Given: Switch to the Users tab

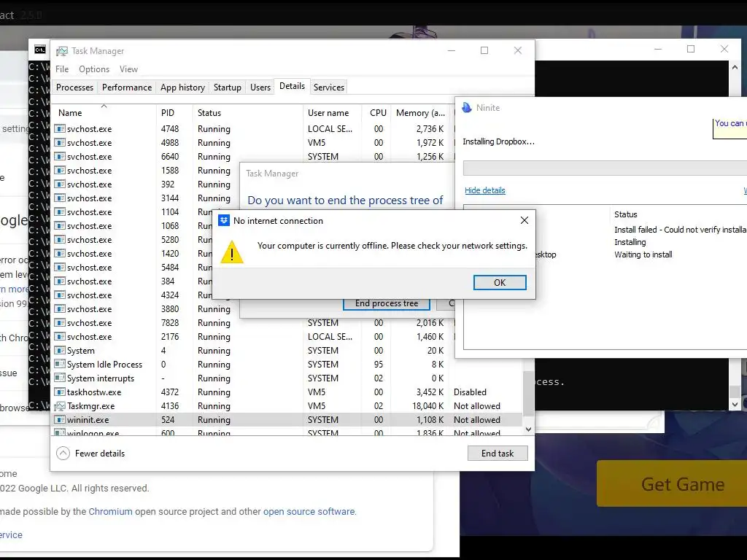Looking at the screenshot, I should coord(260,87).
